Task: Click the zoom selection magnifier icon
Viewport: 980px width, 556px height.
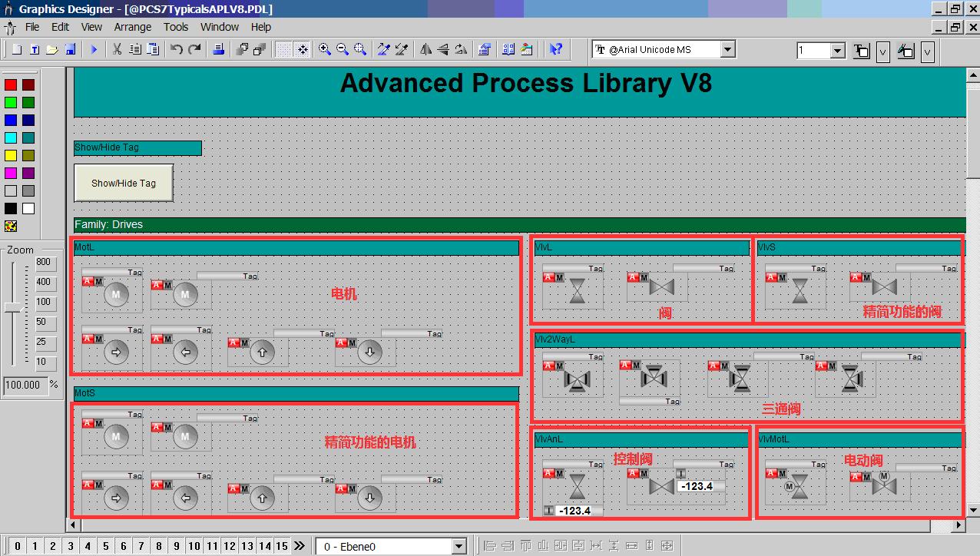Action: (360, 49)
